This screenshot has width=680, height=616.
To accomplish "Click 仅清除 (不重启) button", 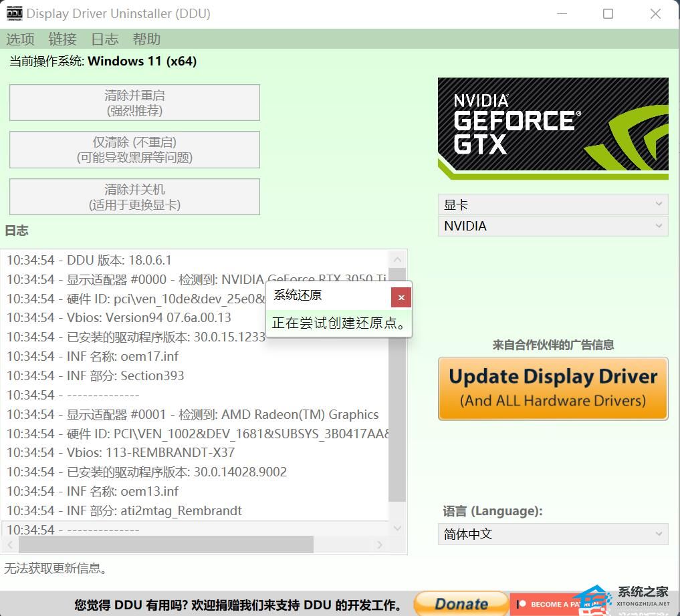I will pos(134,150).
